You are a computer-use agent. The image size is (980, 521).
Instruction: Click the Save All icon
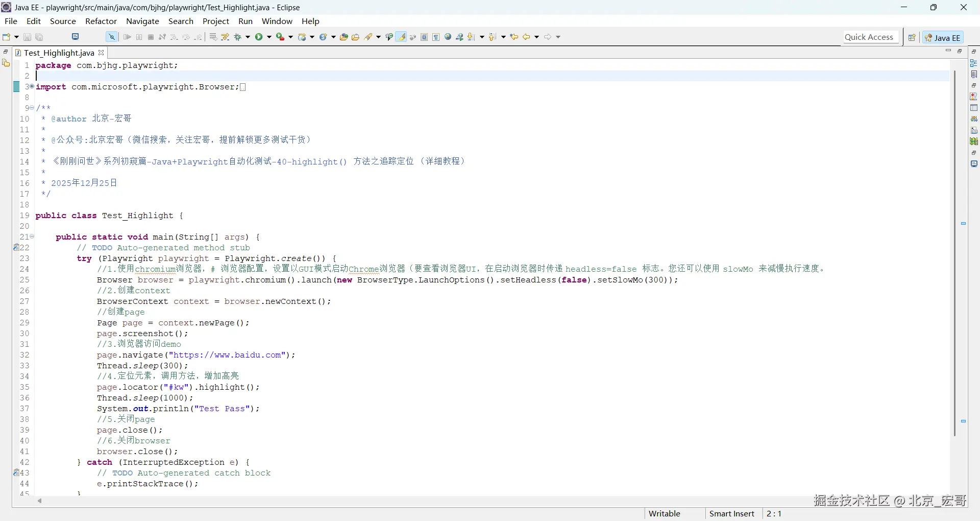(39, 37)
